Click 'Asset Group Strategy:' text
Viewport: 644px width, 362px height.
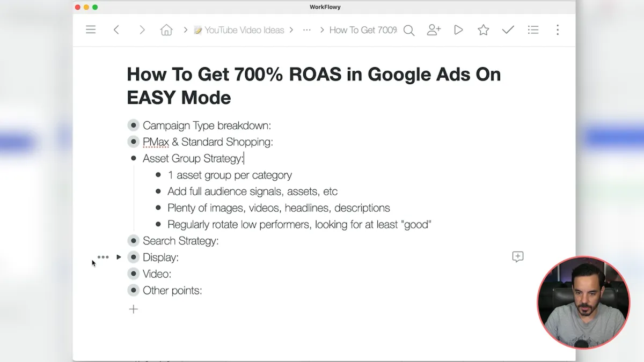pyautogui.click(x=193, y=158)
